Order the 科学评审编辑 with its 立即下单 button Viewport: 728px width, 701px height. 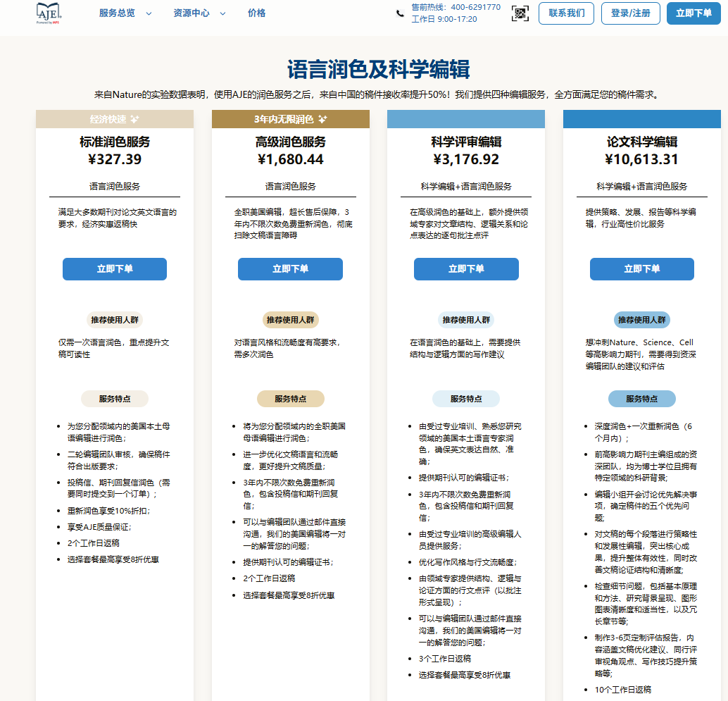pos(466,269)
